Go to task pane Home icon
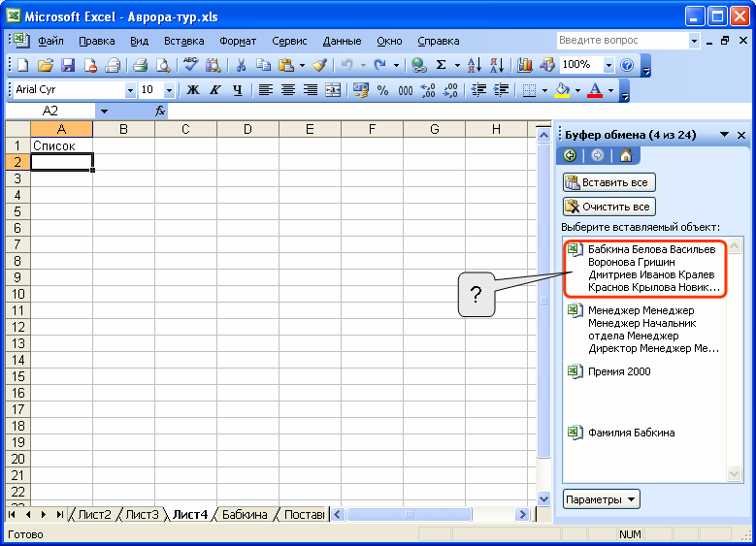 [626, 155]
